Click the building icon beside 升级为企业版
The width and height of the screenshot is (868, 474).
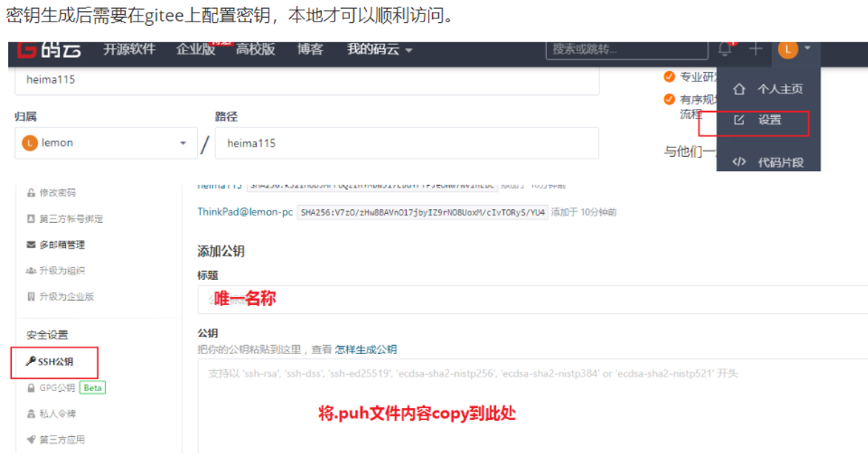click(x=31, y=297)
